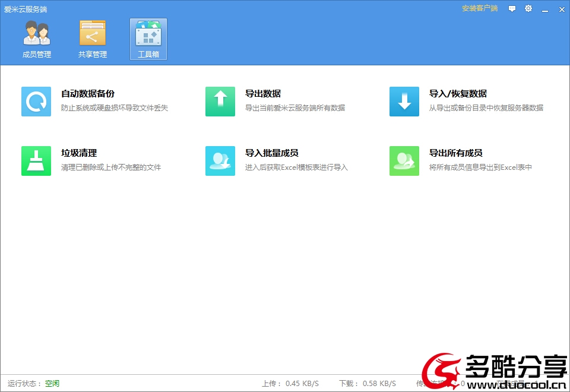Open 自动数据备份 title
The width and height of the screenshot is (570, 392).
[x=88, y=94]
